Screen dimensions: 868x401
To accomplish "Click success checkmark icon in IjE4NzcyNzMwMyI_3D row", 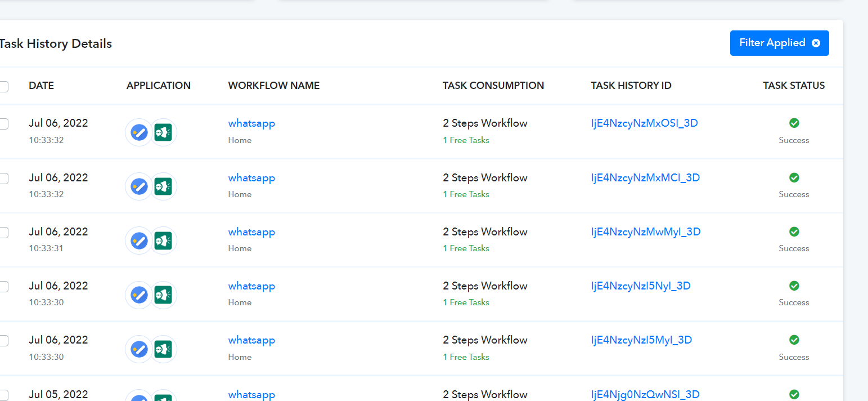I will click(794, 231).
